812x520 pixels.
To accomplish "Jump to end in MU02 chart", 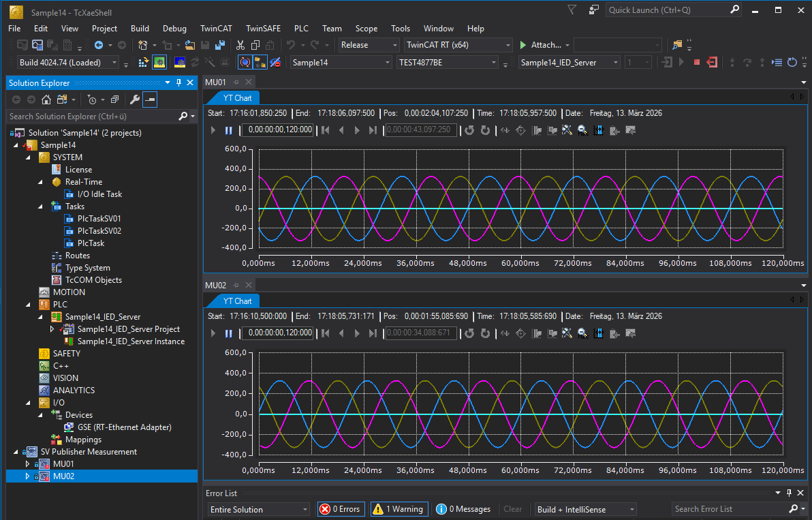I will coord(373,333).
